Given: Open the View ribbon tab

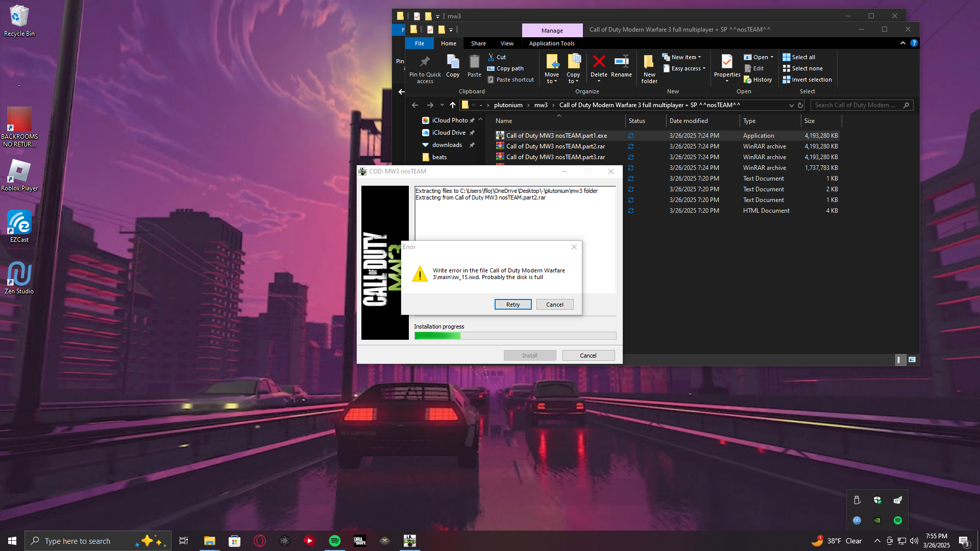Looking at the screenshot, I should pyautogui.click(x=507, y=43).
